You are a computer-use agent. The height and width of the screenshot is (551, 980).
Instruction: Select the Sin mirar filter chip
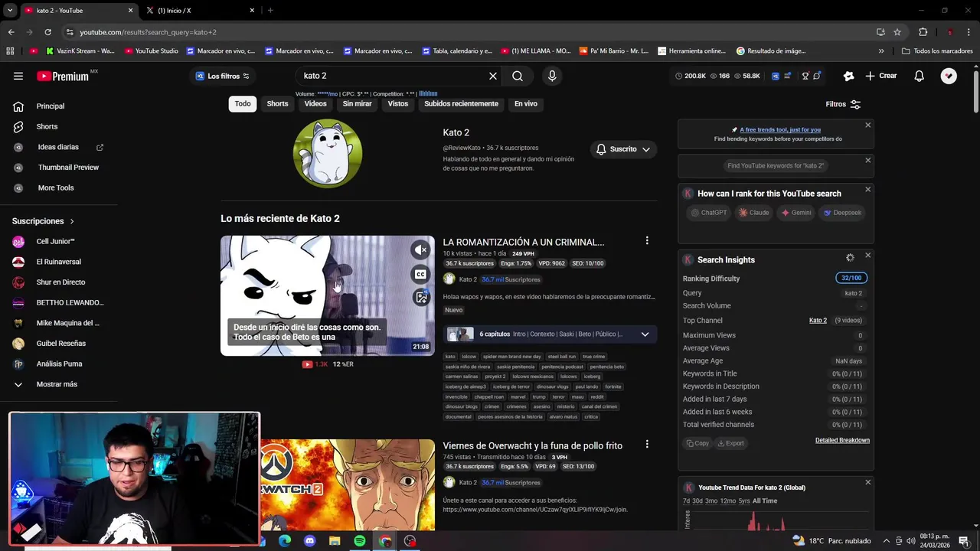pos(357,104)
